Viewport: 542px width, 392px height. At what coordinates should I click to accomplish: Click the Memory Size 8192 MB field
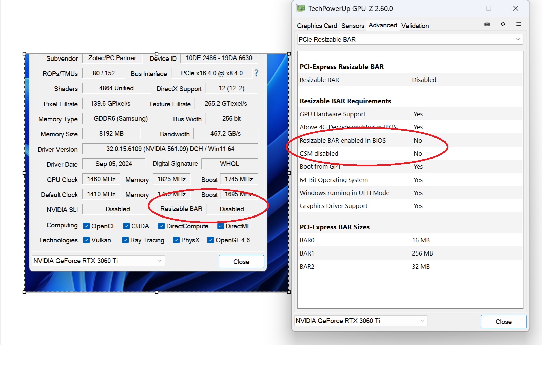111,133
